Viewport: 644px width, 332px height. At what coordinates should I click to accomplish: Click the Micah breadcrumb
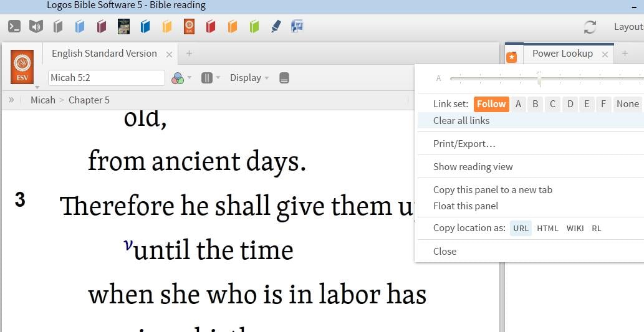pos(43,100)
